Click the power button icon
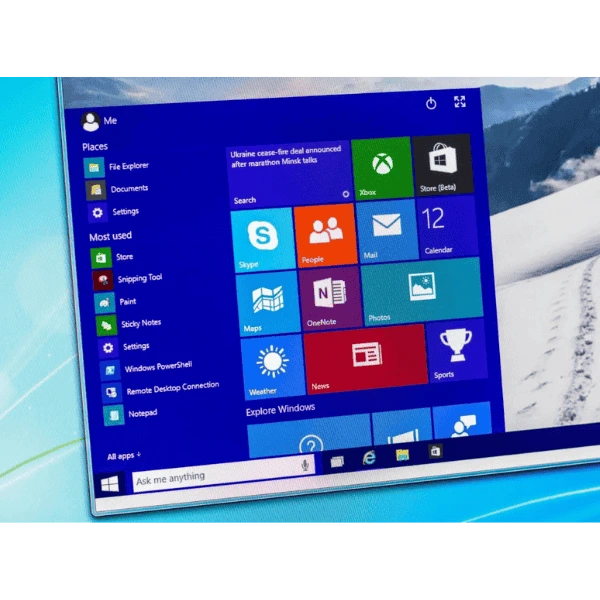Viewport: 600px width, 600px height. pyautogui.click(x=431, y=103)
